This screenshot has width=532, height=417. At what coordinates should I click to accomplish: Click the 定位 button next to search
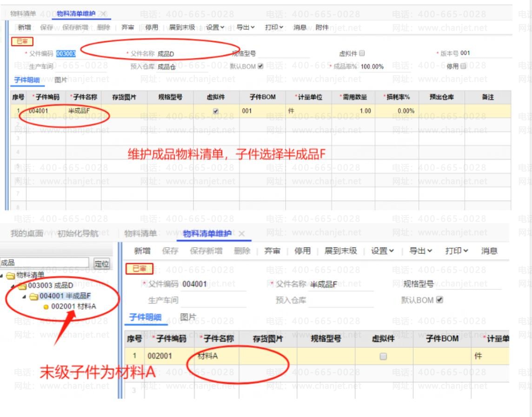(101, 263)
